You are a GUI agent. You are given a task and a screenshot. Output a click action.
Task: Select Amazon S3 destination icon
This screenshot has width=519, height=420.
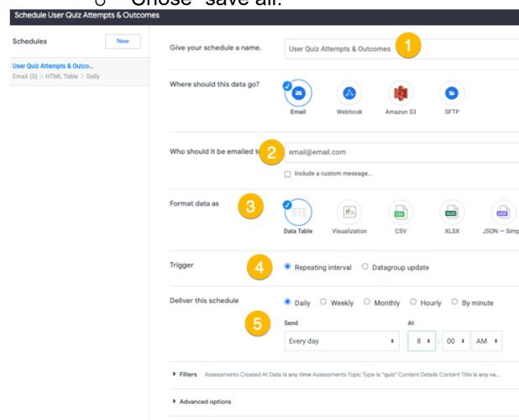click(401, 93)
